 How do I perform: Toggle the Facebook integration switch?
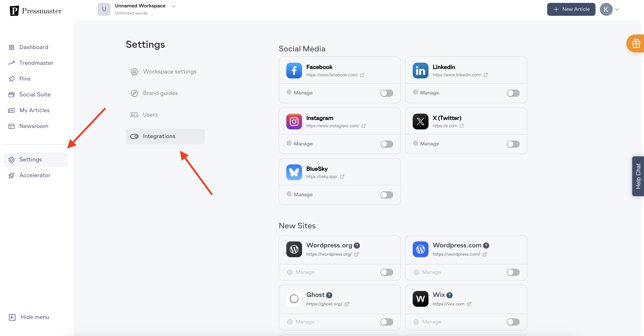coord(387,93)
